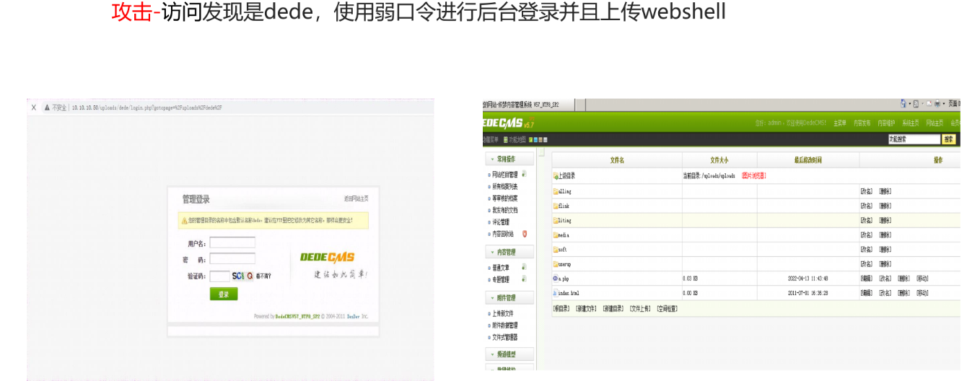Click the 文件上传 link below file list
This screenshot has width=980, height=381.
(639, 308)
